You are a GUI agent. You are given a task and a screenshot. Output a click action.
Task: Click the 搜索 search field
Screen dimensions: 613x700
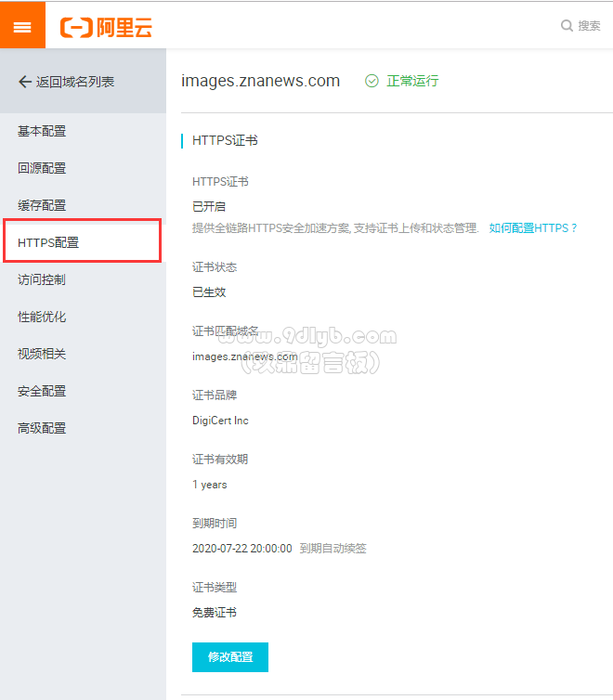[x=589, y=25]
